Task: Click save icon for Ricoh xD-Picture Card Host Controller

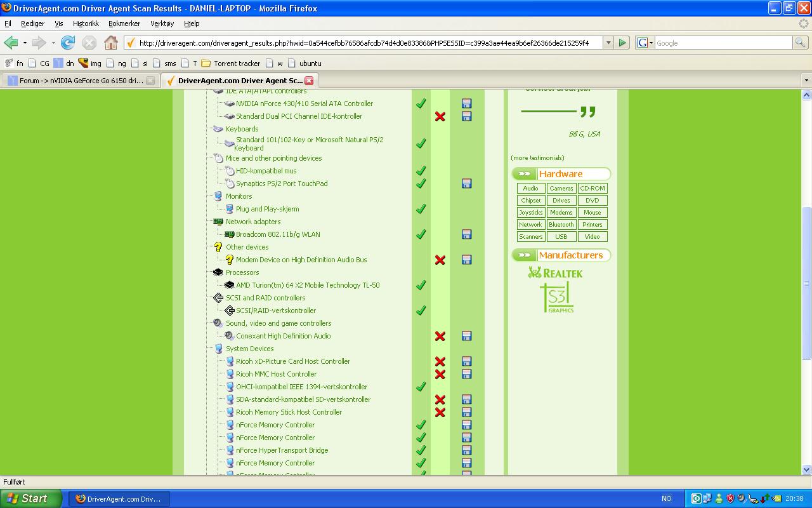Action: 467,361
